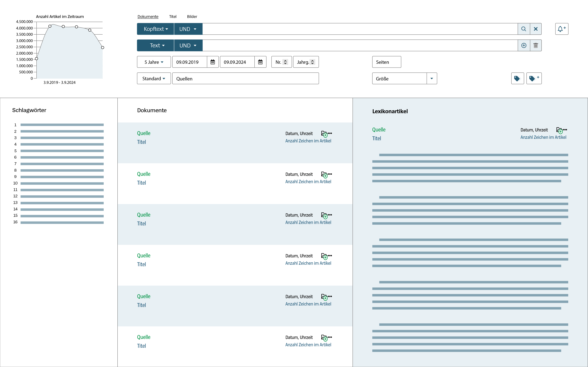Viewport: 588px width, 367px height.
Task: Open calendar picker for end date 09.09.2024
Action: 260,62
